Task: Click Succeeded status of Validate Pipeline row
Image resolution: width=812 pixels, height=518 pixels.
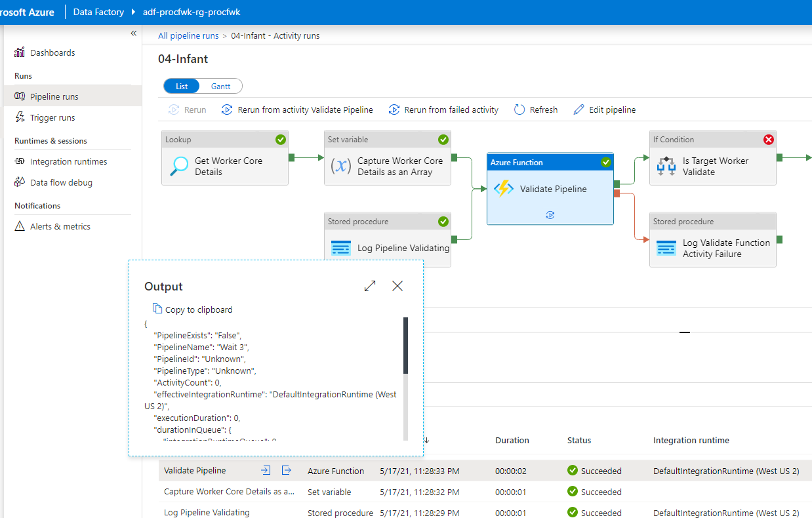Action: pyautogui.click(x=594, y=471)
